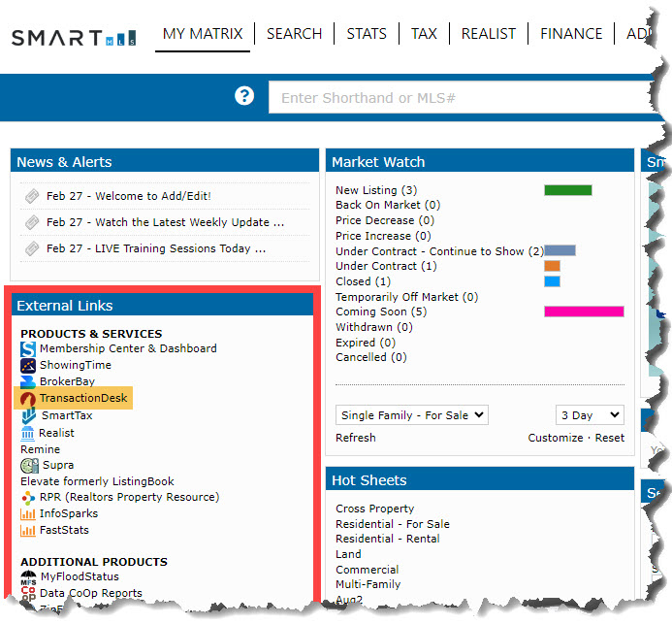The width and height of the screenshot is (672, 624).
Task: Click Customize in Market Watch
Action: point(556,439)
